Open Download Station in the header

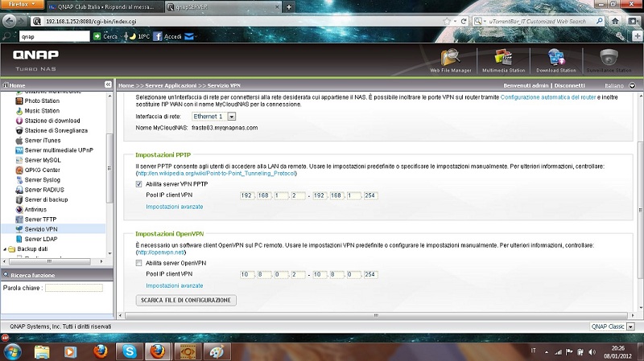556,59
